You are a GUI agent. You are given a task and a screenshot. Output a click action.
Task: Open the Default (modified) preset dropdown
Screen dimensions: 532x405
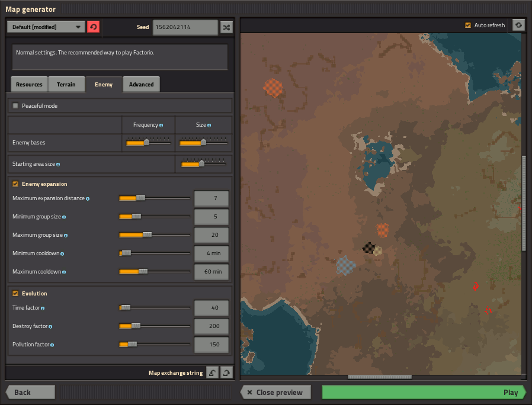coord(46,27)
